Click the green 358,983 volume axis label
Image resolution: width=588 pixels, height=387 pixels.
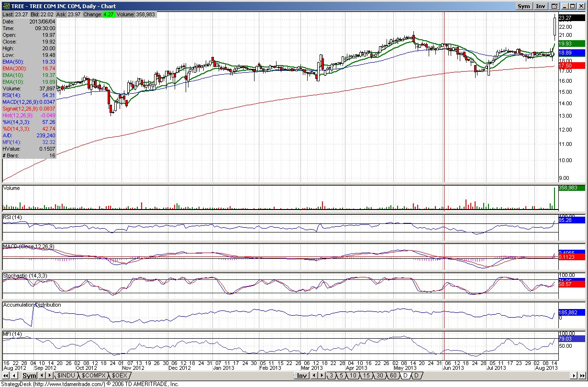[571, 188]
